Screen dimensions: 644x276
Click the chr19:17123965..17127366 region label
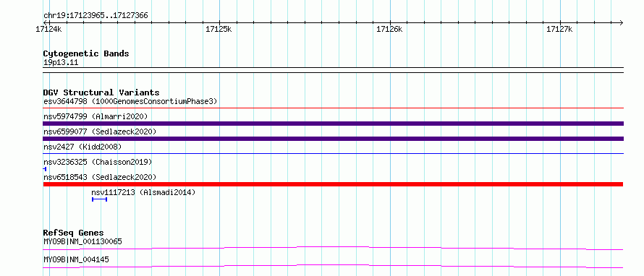pyautogui.click(x=96, y=16)
